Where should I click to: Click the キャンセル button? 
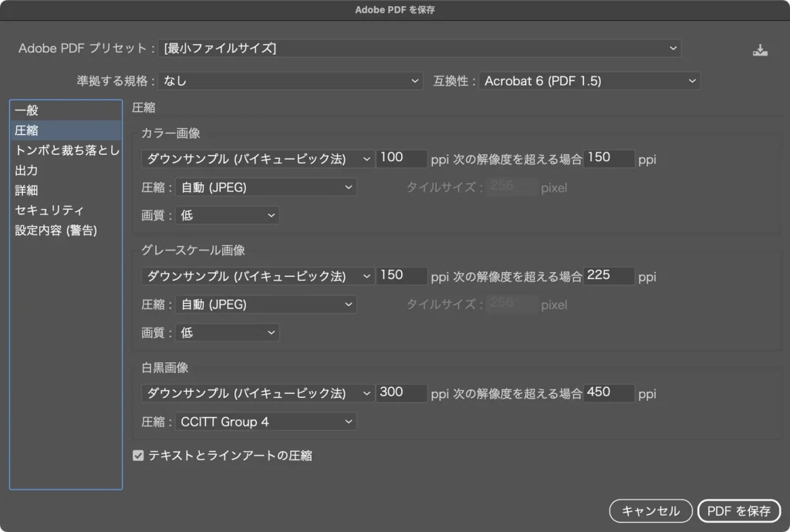coord(650,511)
